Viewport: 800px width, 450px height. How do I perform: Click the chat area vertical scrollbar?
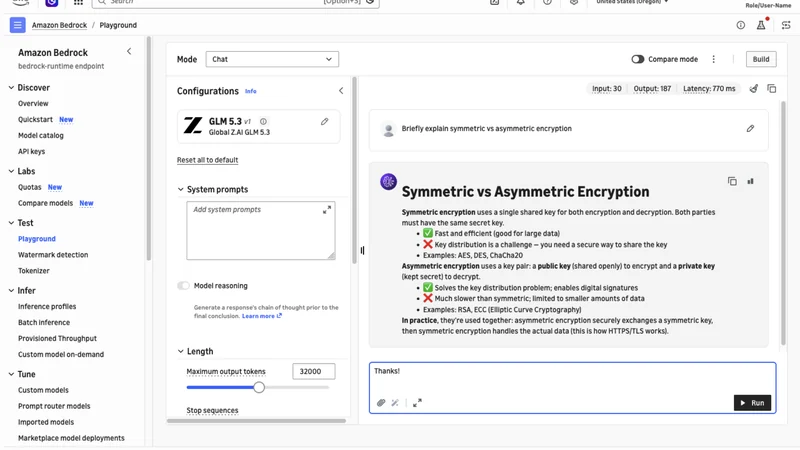(x=783, y=223)
